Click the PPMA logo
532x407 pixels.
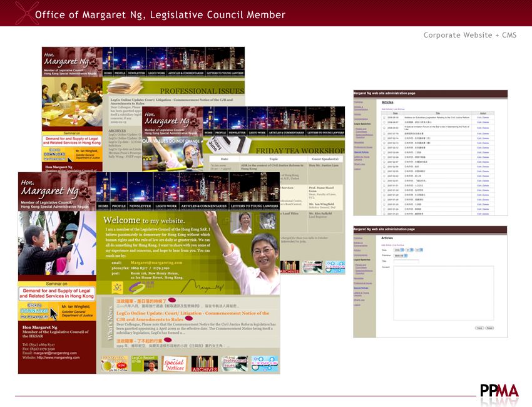tap(499, 391)
